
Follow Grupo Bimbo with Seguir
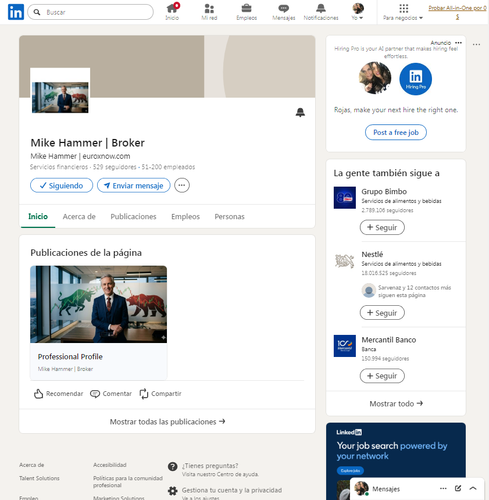click(x=382, y=227)
